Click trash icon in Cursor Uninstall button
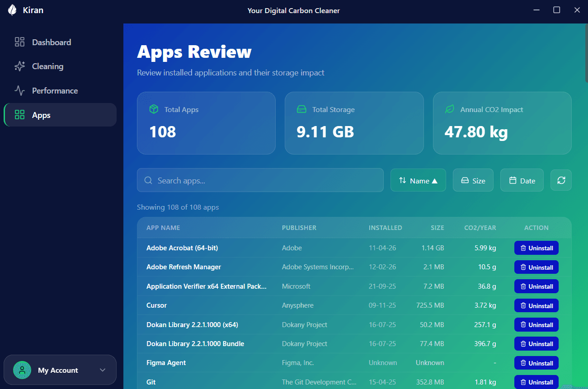Viewport: 588px width, 389px height. point(523,306)
